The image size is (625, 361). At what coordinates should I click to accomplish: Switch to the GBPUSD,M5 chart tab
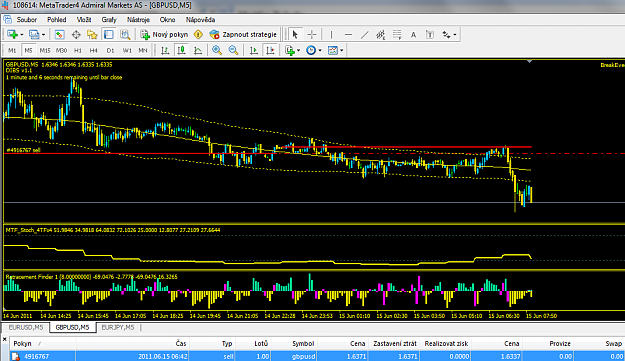click(x=73, y=328)
